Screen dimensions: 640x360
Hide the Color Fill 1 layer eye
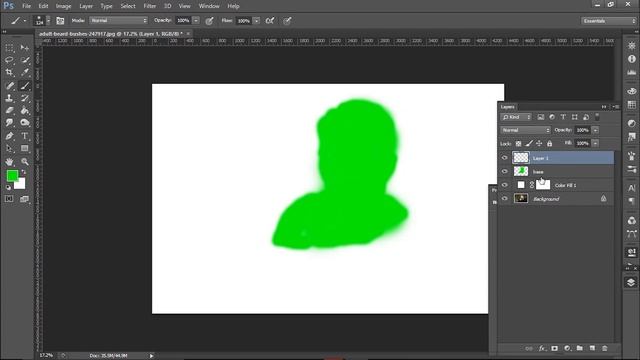504,185
